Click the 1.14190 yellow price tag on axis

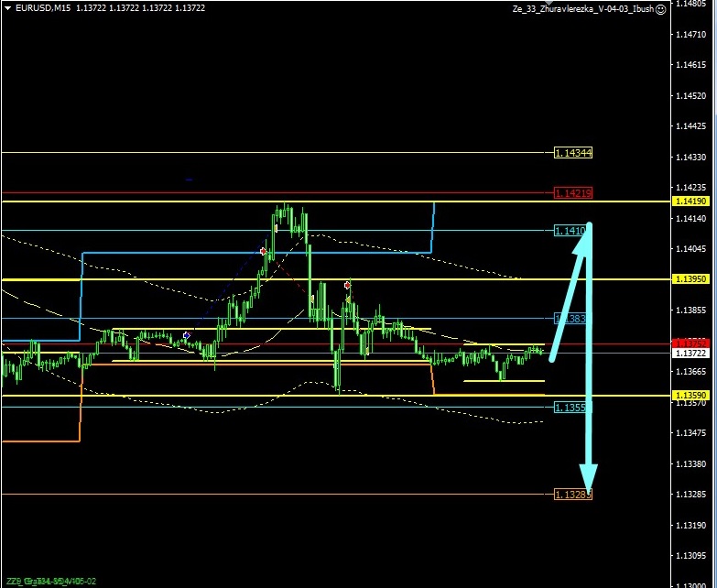click(690, 201)
